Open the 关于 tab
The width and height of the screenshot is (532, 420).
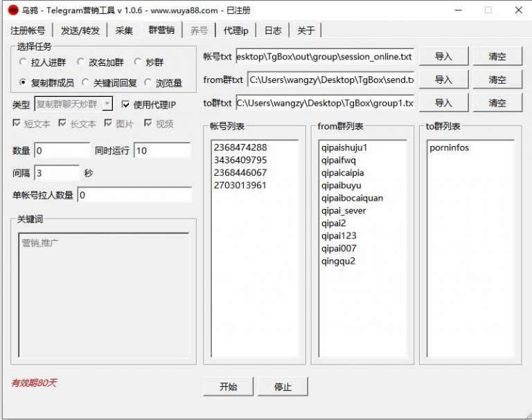[x=305, y=30]
